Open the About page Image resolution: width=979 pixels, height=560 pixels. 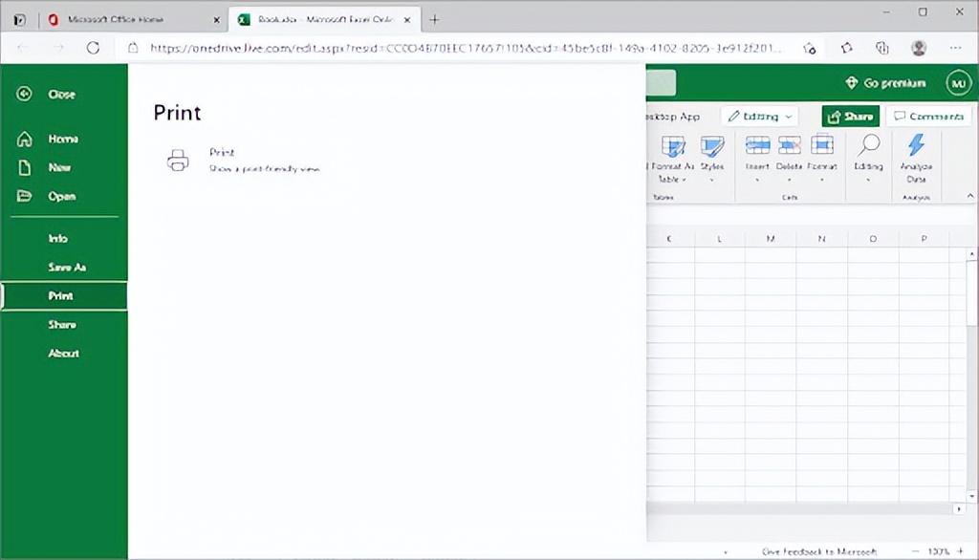pyautogui.click(x=64, y=354)
